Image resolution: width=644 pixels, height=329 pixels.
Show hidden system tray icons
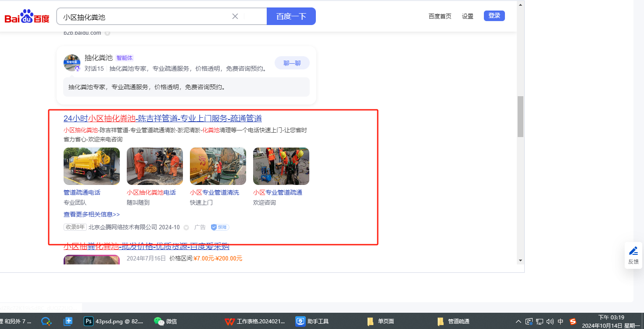[519, 321]
